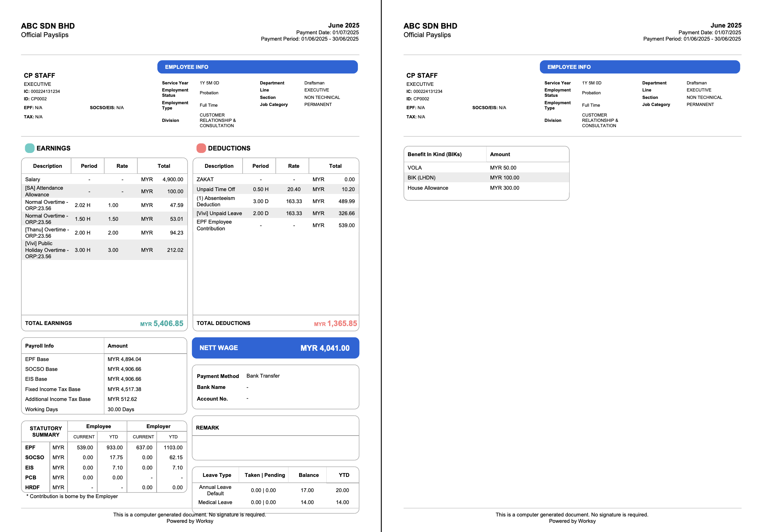Screen dimensions: 763x532
Task: Click the BIK (LHDN) row
Action: coord(486,178)
